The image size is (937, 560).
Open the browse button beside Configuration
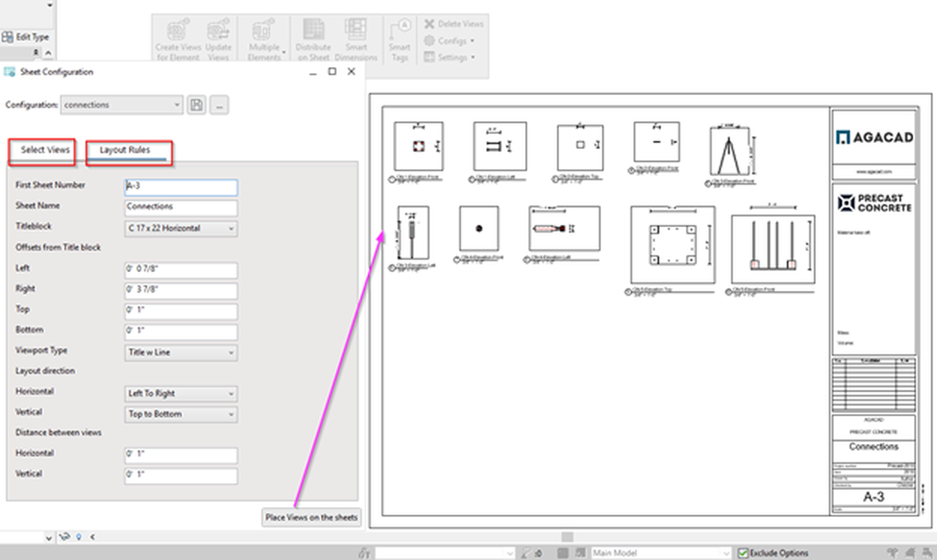pyautogui.click(x=219, y=104)
